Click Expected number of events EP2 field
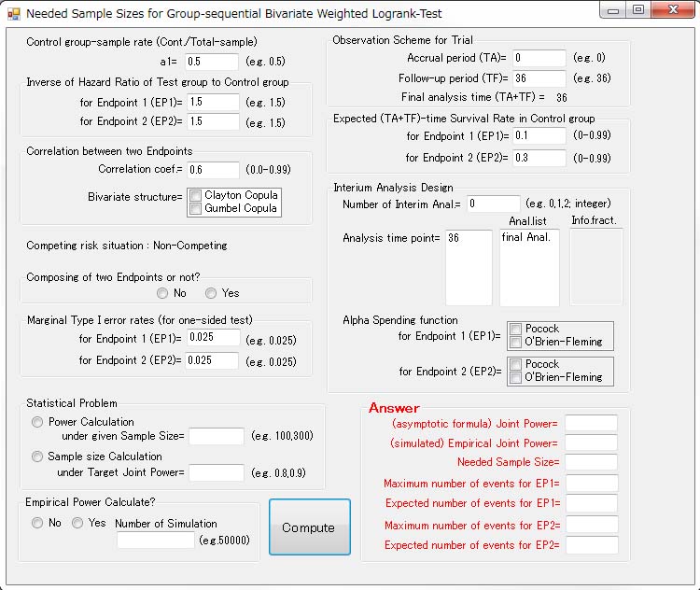The width and height of the screenshot is (700, 590). 592,545
